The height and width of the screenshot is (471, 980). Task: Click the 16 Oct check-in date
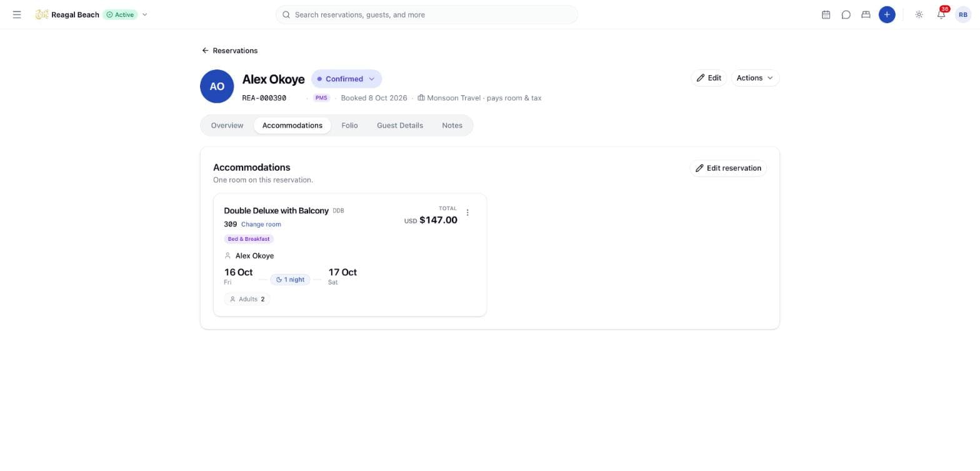(x=238, y=273)
